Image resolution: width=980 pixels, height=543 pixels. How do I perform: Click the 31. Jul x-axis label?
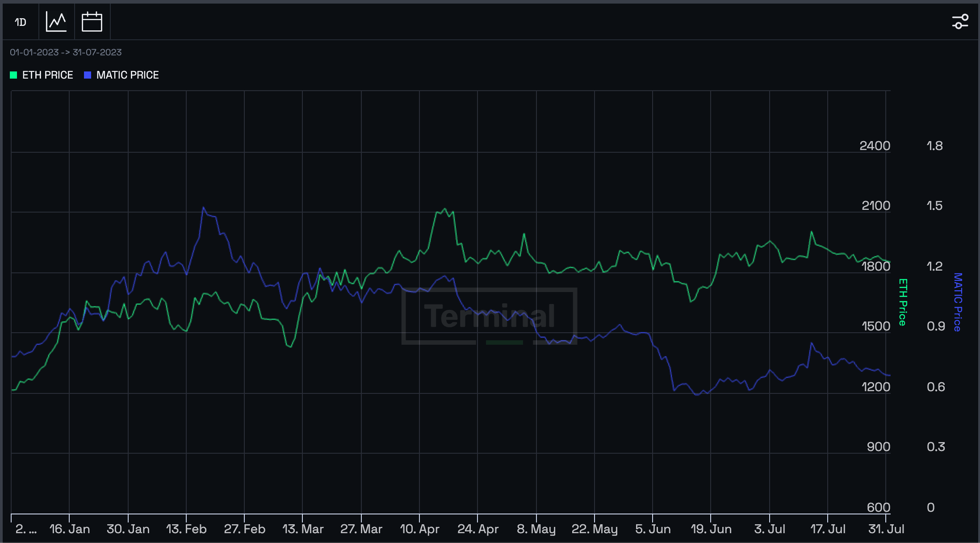point(886,529)
